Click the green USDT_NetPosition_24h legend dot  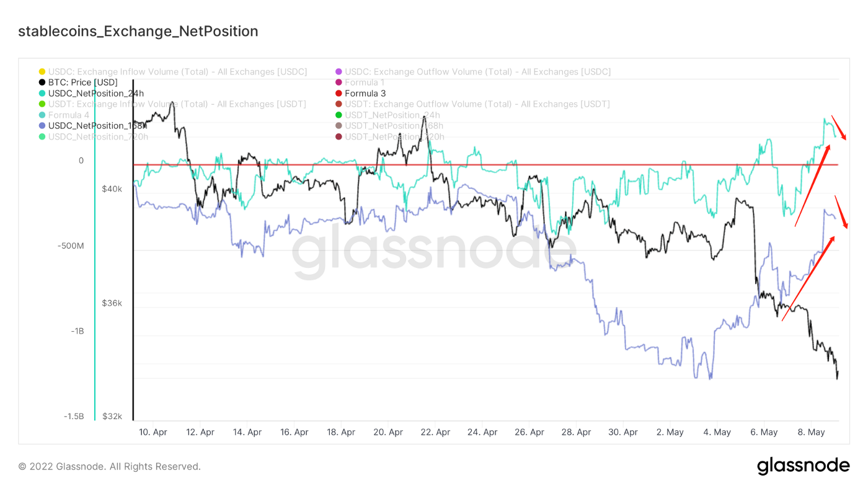339,115
